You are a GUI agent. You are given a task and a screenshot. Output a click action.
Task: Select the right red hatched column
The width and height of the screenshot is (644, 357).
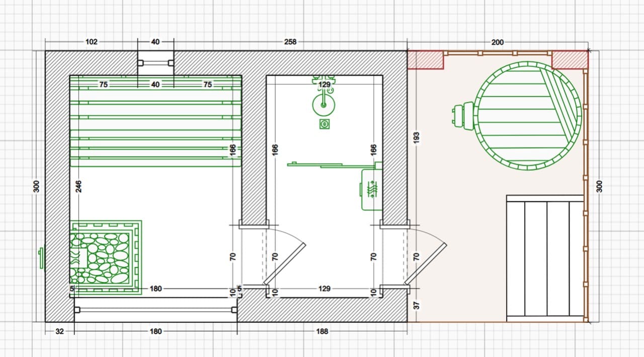point(570,59)
